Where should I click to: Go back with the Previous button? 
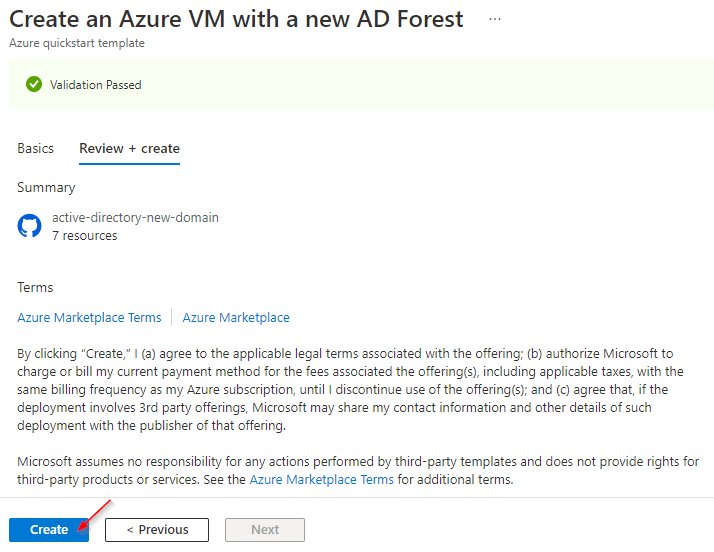(x=157, y=530)
